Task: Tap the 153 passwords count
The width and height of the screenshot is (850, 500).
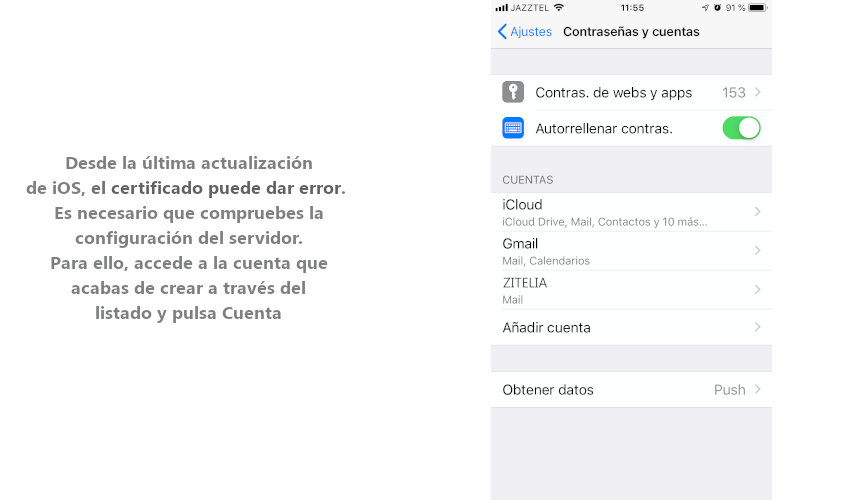Action: pyautogui.click(x=733, y=92)
